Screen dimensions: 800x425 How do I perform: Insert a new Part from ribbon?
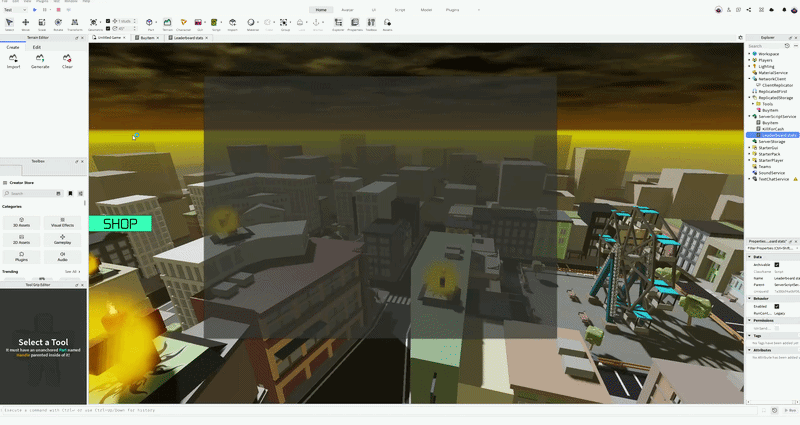pos(149,24)
